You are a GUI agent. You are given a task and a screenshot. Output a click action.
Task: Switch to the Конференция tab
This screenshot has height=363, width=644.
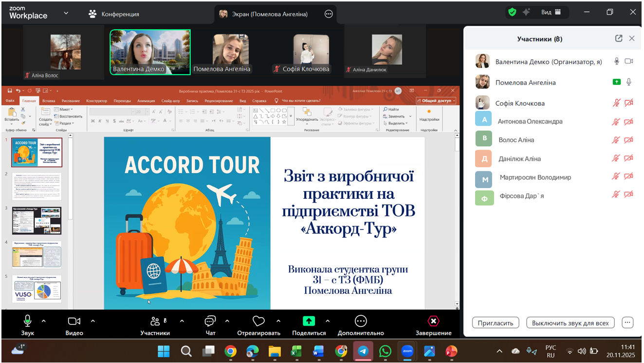pyautogui.click(x=113, y=14)
